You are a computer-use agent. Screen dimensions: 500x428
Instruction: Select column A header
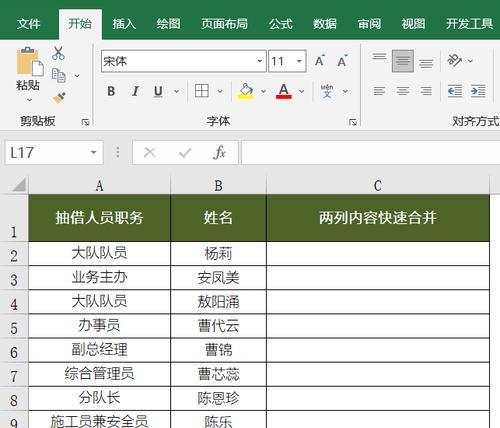click(x=99, y=186)
